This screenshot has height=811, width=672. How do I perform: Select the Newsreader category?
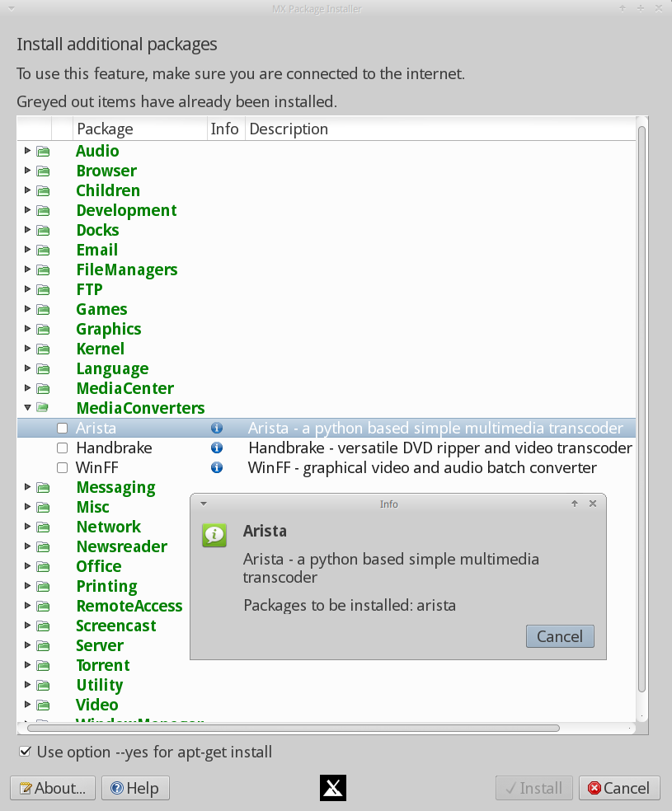121,546
